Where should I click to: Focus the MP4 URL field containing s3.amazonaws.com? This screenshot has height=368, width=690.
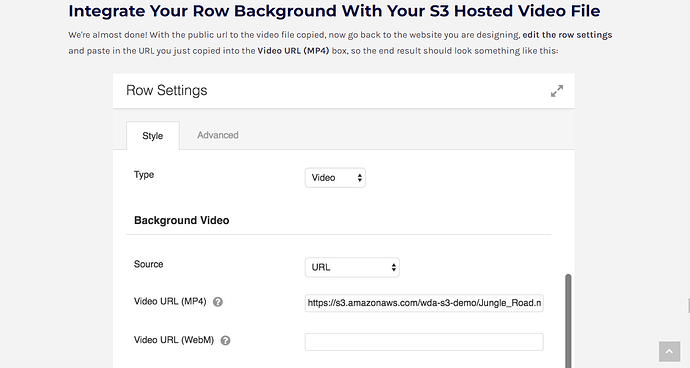(x=424, y=303)
